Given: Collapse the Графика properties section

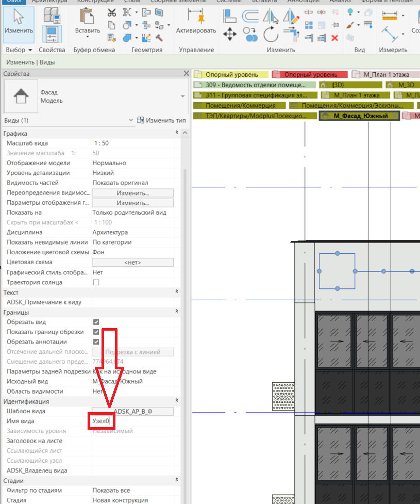Looking at the screenshot, I should coord(177,133).
